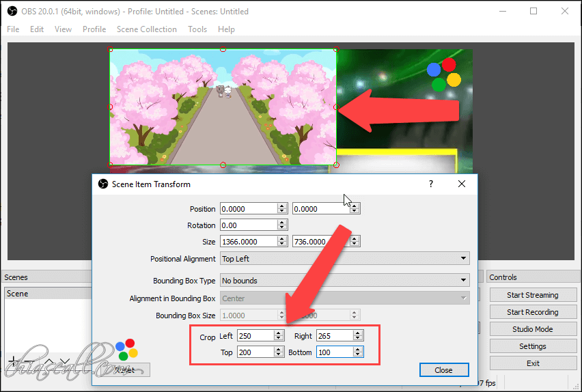Click the Size width spinner arrows
582x392 pixels.
[x=282, y=242]
